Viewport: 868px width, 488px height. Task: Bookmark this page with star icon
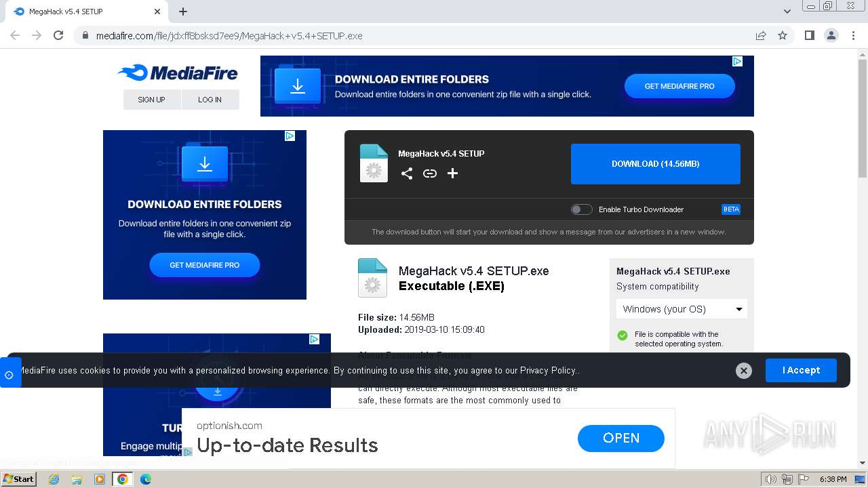[783, 35]
